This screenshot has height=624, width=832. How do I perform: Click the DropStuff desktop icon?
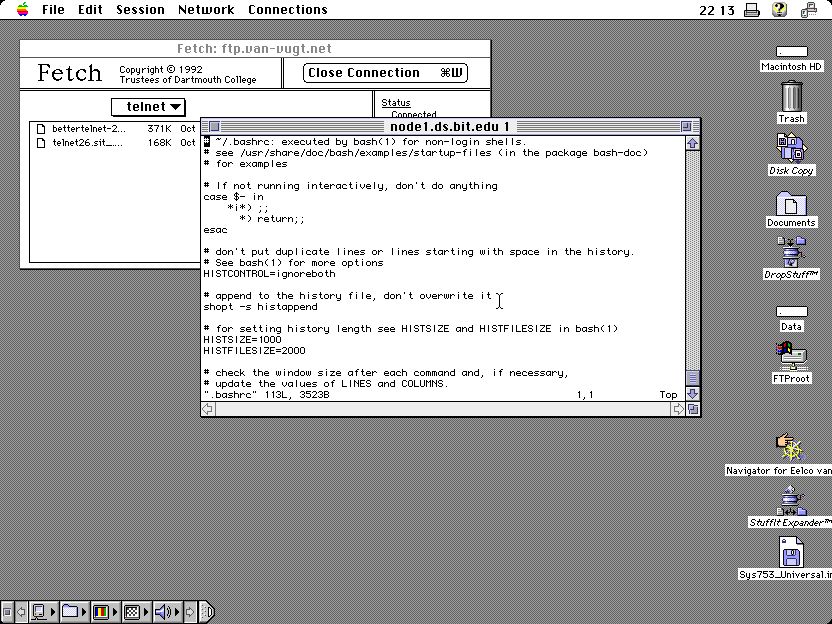pyautogui.click(x=791, y=253)
